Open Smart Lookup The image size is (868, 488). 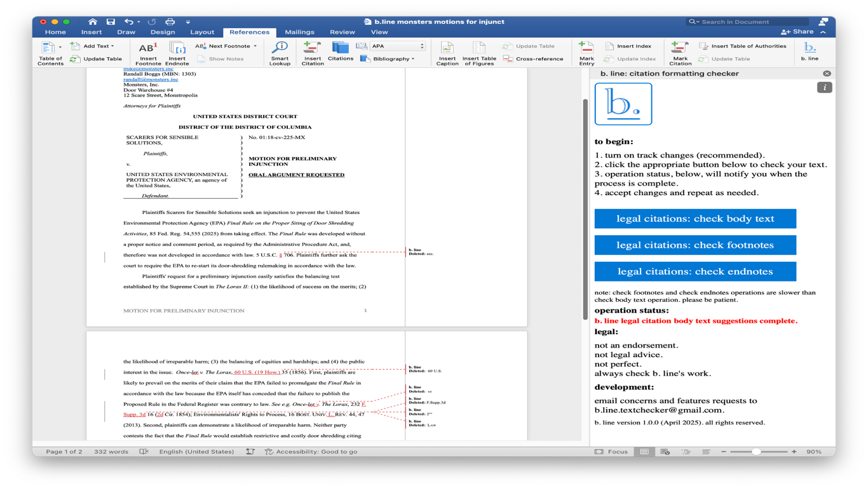point(280,53)
